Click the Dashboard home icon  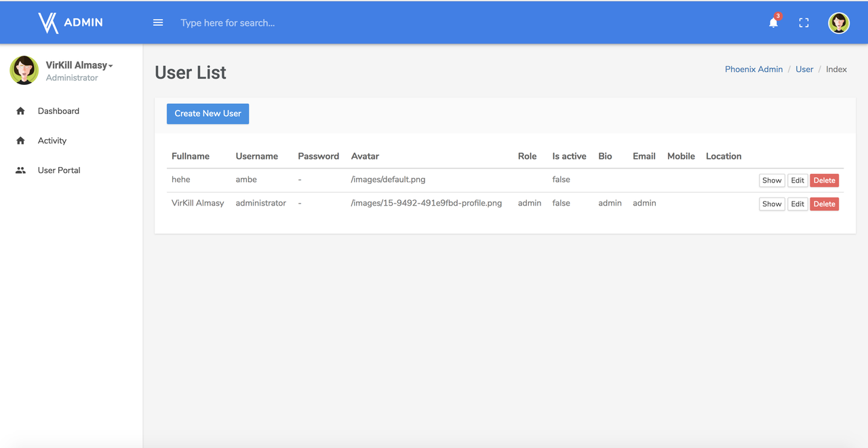[x=20, y=111]
